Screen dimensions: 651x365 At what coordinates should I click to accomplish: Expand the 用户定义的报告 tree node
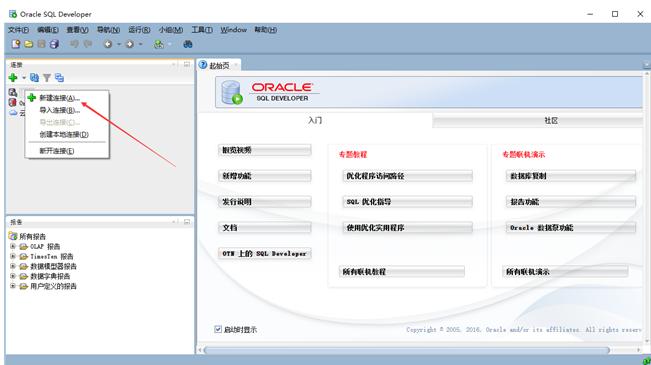[x=13, y=286]
